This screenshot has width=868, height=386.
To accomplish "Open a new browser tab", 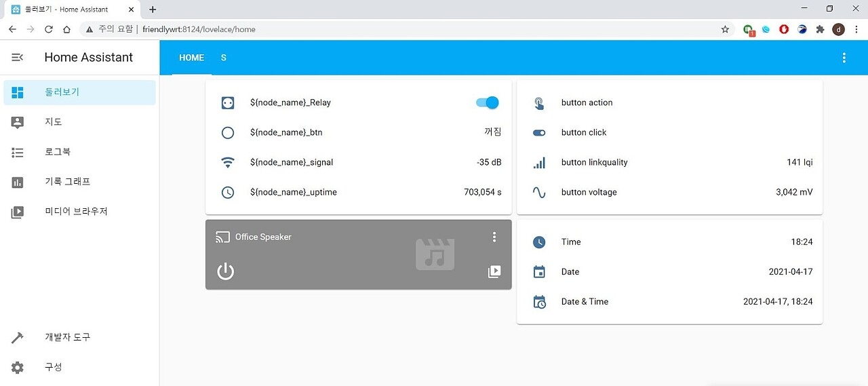I will [x=153, y=9].
